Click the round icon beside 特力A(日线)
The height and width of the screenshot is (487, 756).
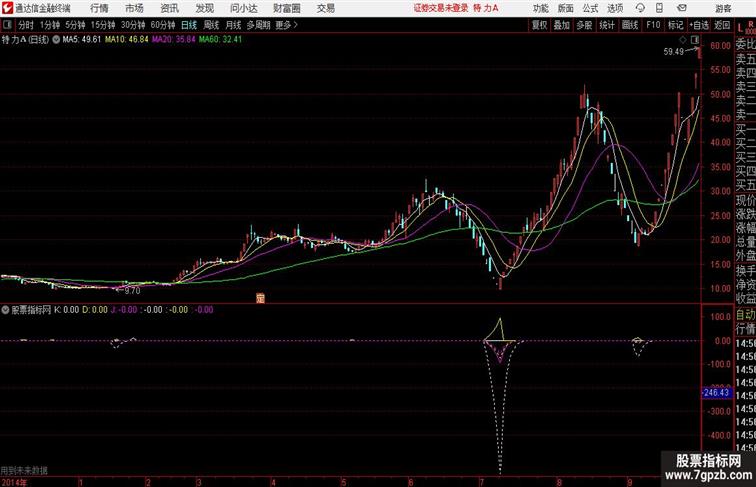click(56, 40)
